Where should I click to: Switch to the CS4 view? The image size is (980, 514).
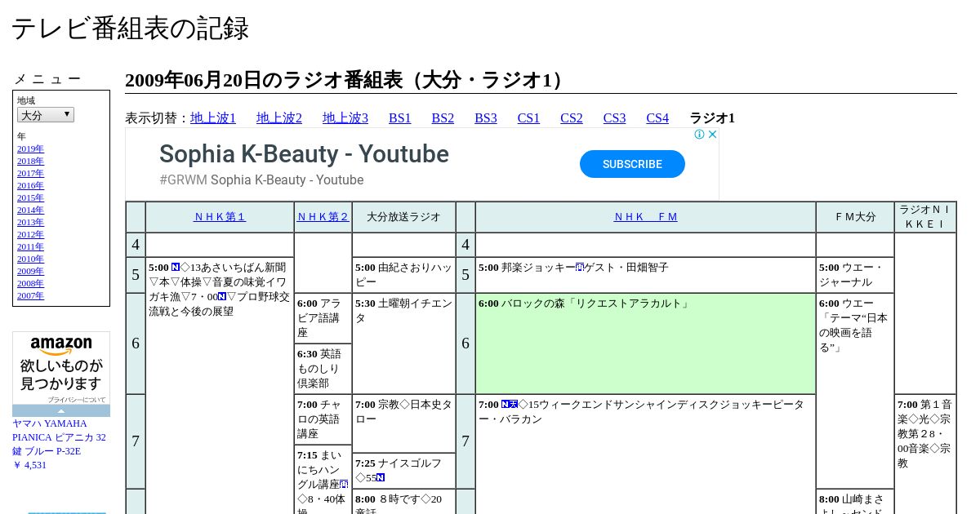[x=657, y=118]
